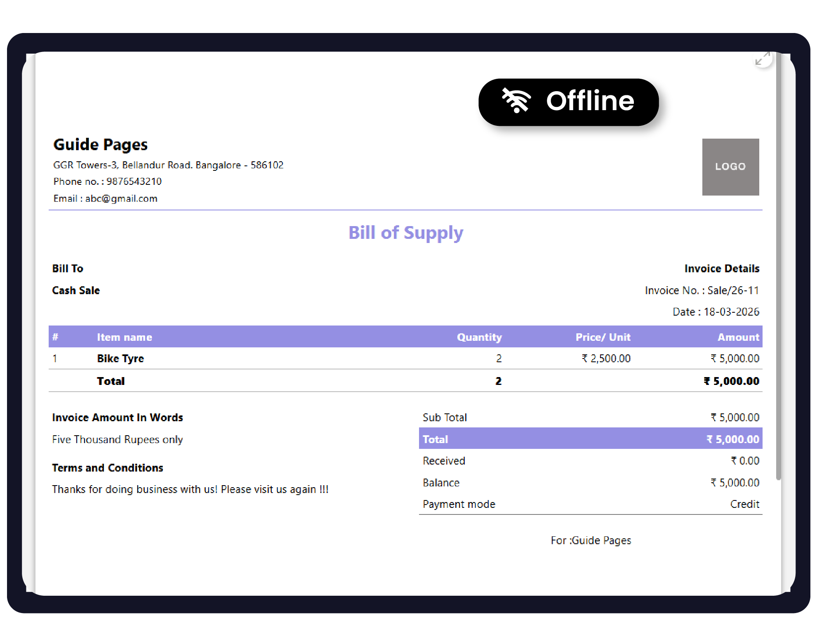Screen dimensions: 817x644
Task: Click the Guide Pages business name
Action: 100,144
